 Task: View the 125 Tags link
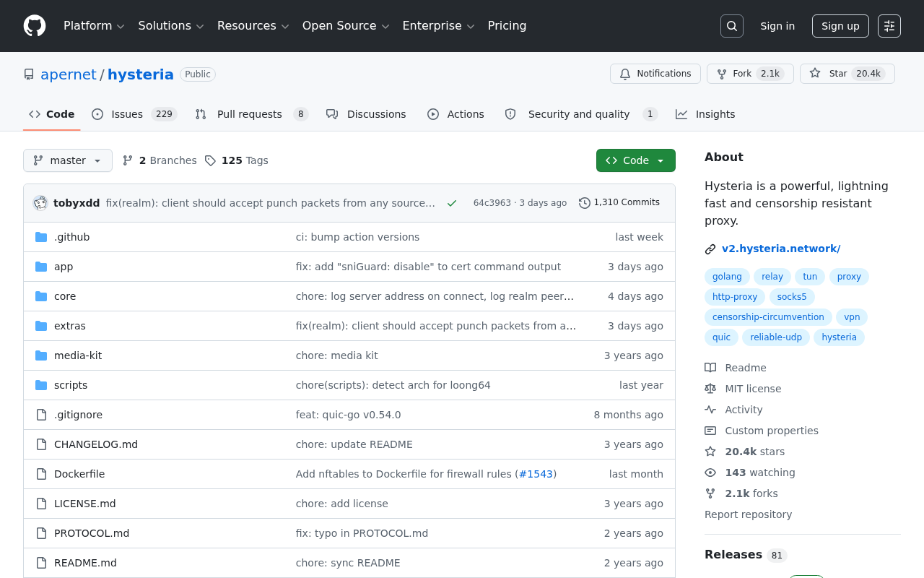point(237,160)
